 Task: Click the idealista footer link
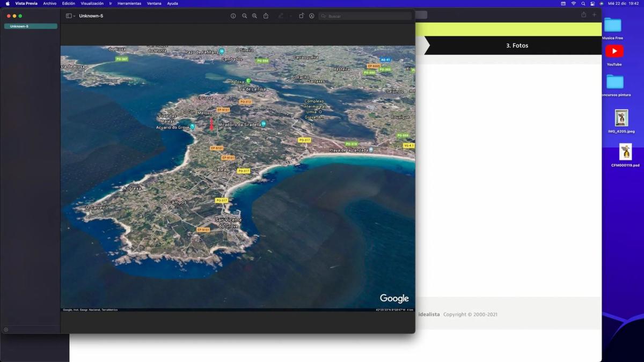coord(429,314)
